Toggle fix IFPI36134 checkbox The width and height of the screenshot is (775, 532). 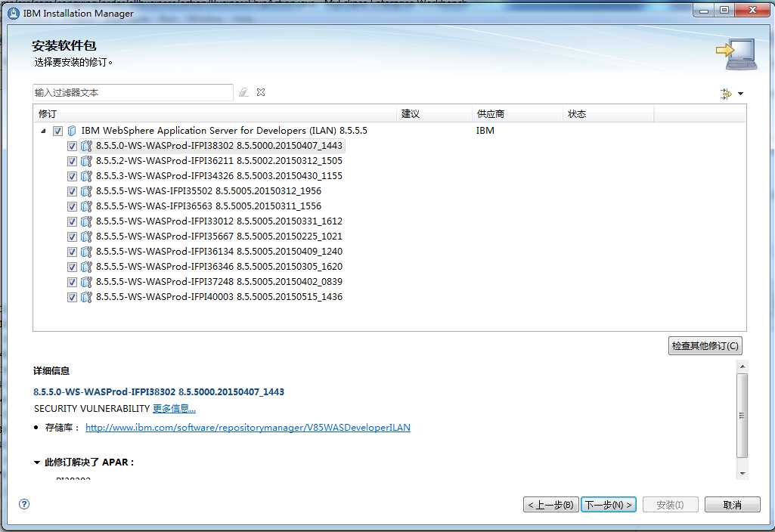[72, 252]
